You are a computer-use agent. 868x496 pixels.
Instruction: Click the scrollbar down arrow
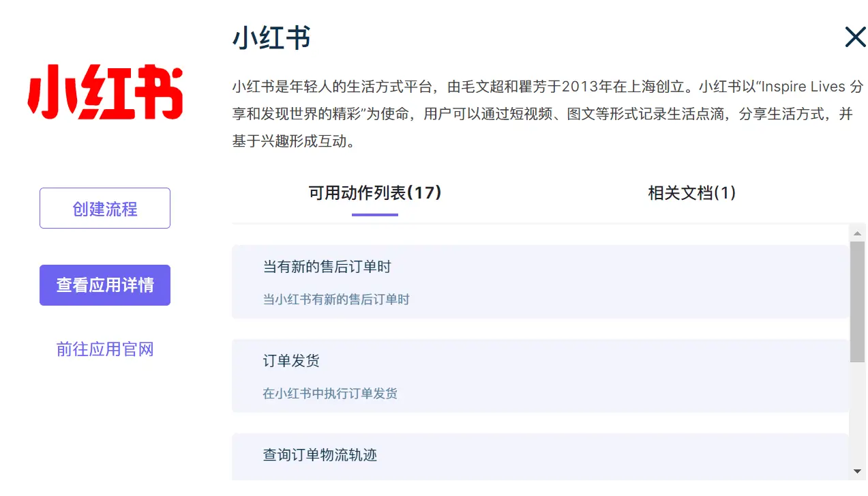coord(857,471)
